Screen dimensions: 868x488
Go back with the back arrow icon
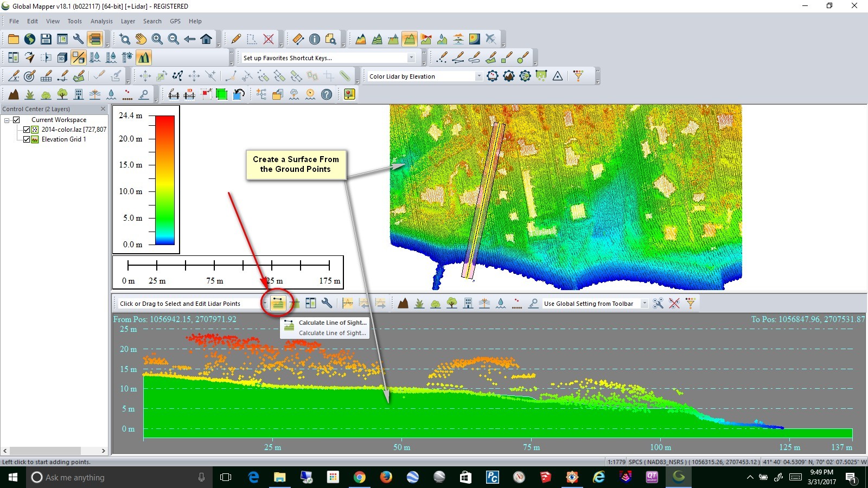click(190, 39)
